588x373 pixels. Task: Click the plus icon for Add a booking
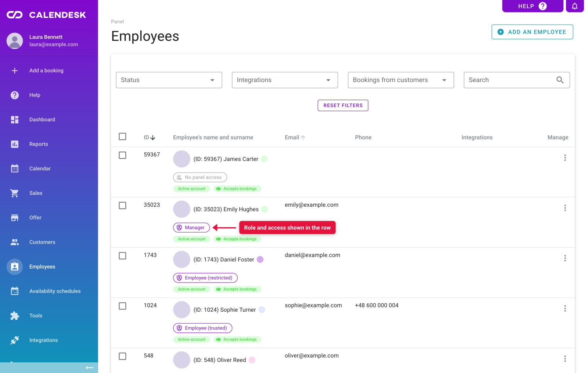[15, 71]
